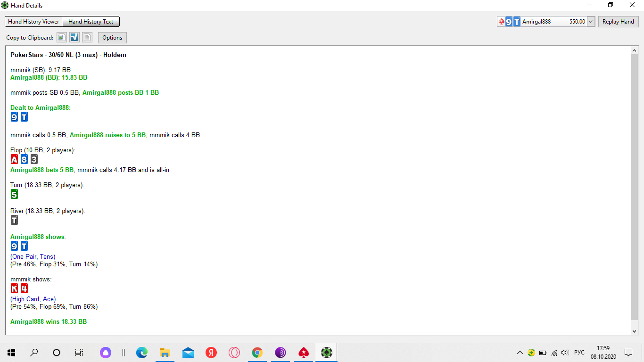Open PokerStars from taskbar
The height and width of the screenshot is (362, 644).
tap(303, 352)
